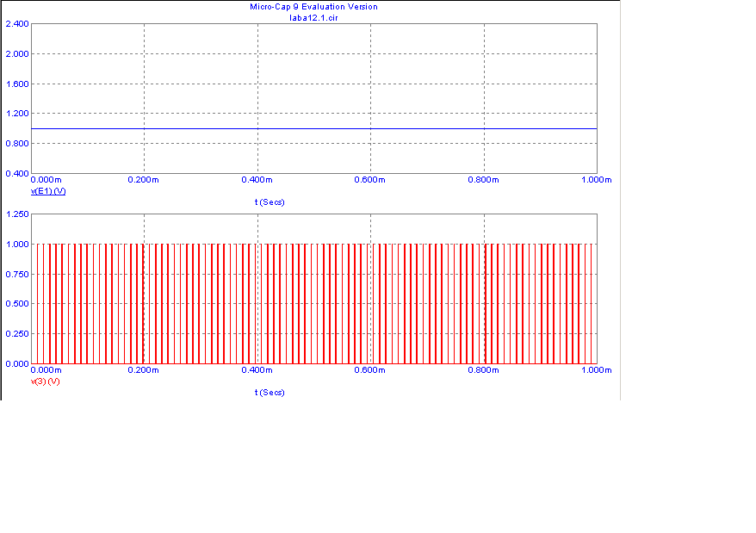Click the upper plot's 0.000m time label
Viewport: 756px width, 533px height.
tap(46, 179)
